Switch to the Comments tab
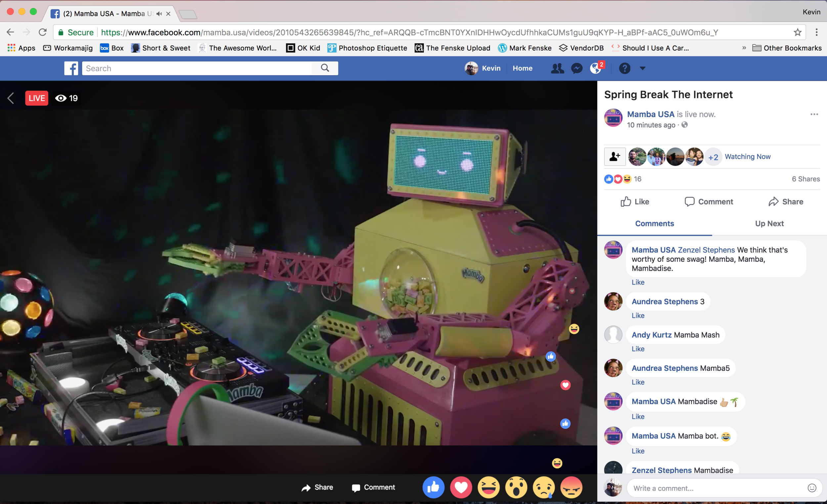Viewport: 827px width, 504px height. pos(654,224)
